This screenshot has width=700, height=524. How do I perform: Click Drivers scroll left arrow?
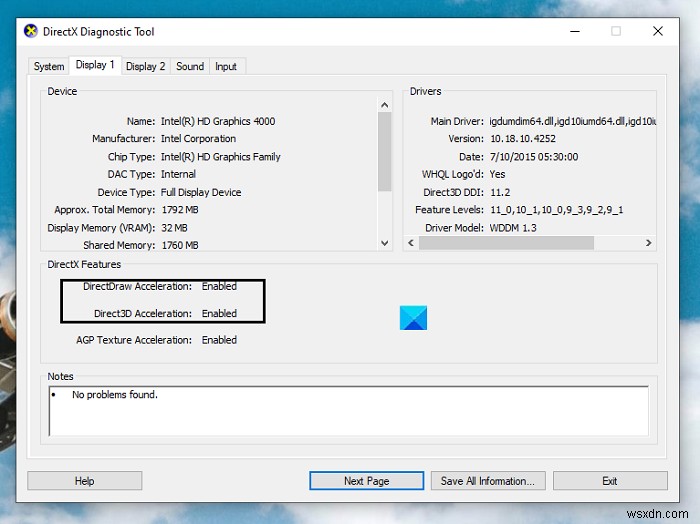coord(411,243)
